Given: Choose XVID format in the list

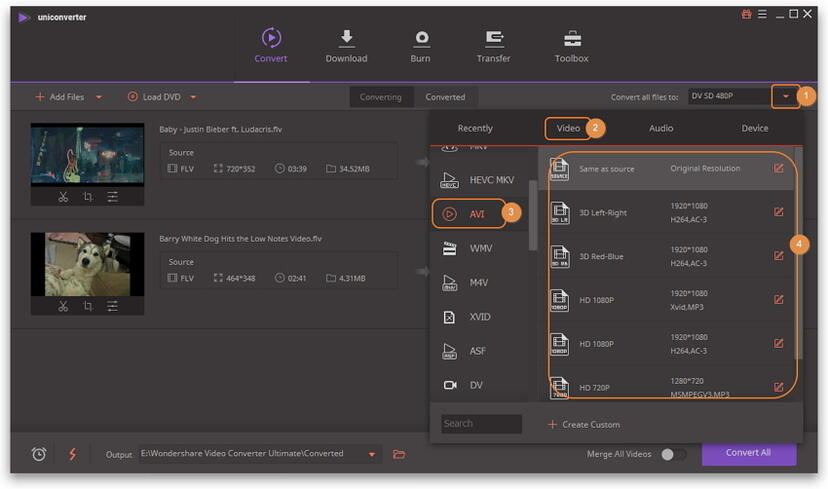Looking at the screenshot, I should tap(478, 317).
